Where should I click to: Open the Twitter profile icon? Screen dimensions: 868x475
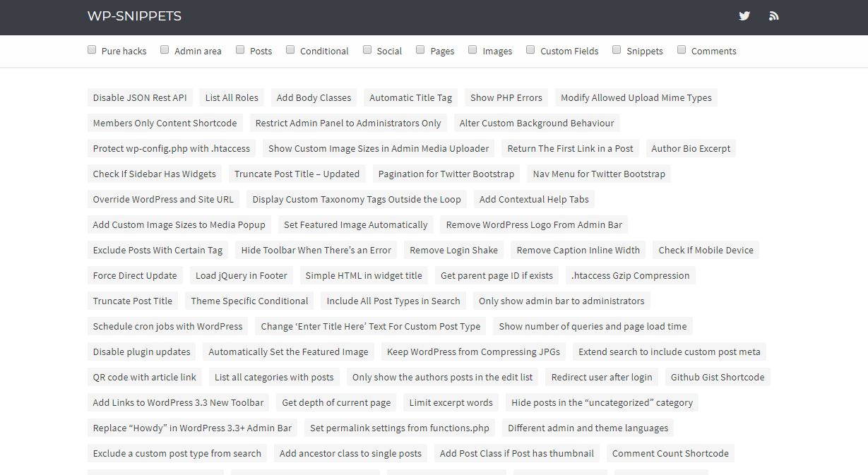click(x=744, y=16)
